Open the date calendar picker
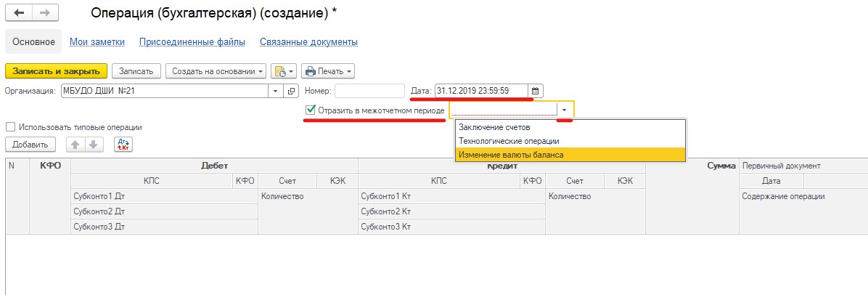Viewport: 868px width, 295px height. click(x=536, y=91)
